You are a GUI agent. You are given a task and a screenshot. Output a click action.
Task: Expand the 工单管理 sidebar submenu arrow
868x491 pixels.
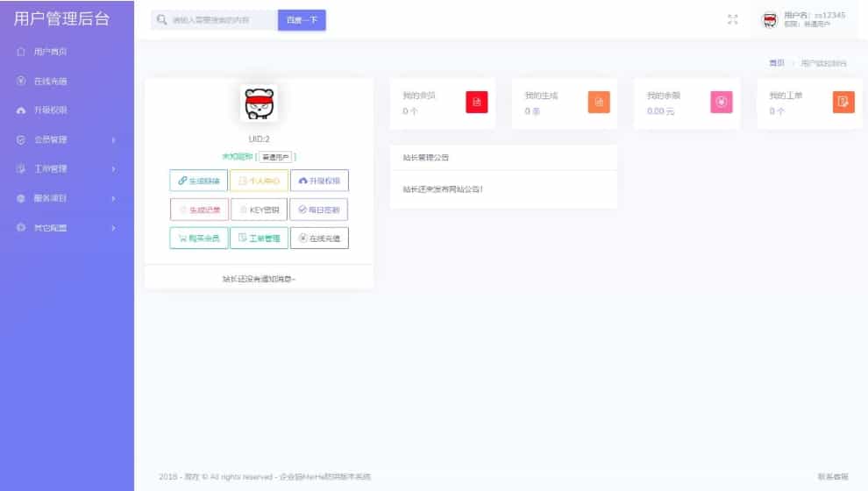(x=113, y=168)
